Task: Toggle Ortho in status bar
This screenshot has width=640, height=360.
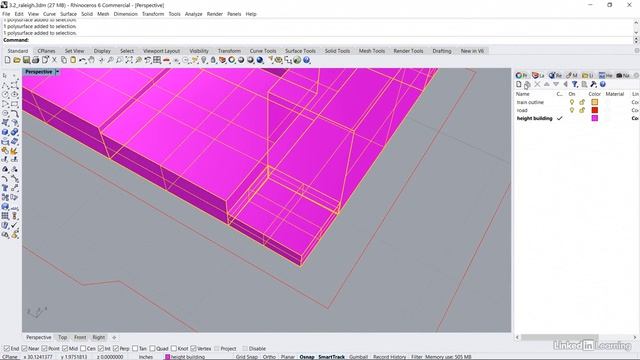Action: tap(269, 357)
